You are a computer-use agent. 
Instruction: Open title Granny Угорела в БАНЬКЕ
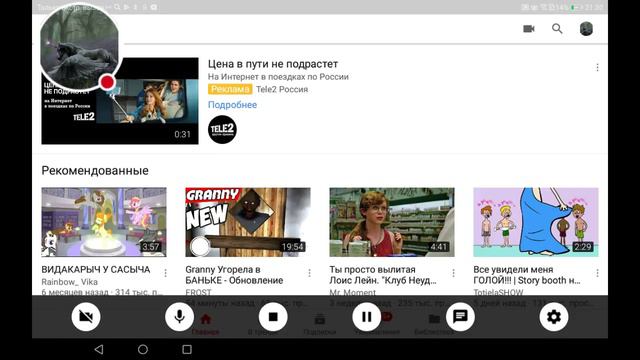click(234, 275)
